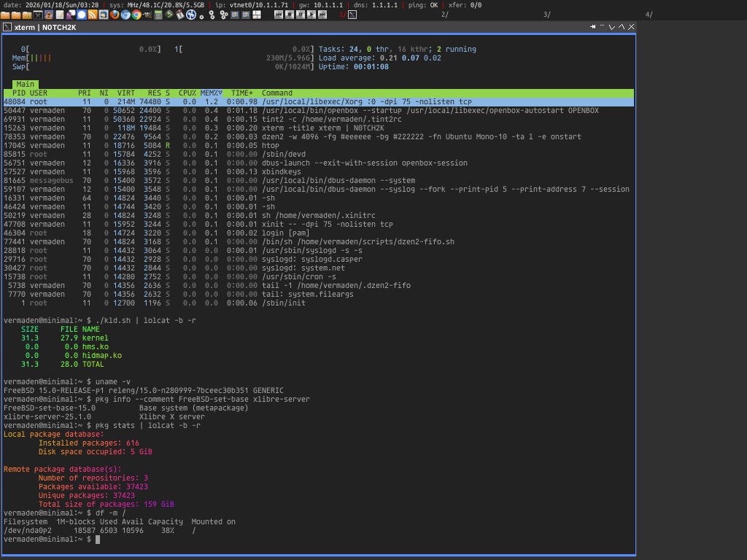Image resolution: width=747 pixels, height=560 pixels.
Task: Select the /sbin/devd process row
Action: pos(318,155)
